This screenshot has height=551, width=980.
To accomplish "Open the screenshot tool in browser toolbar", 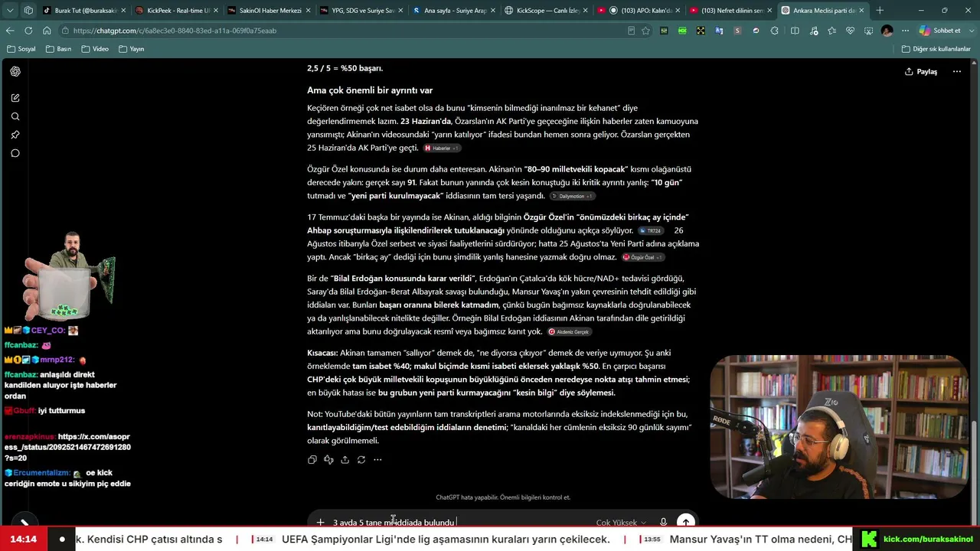I will coord(869,31).
